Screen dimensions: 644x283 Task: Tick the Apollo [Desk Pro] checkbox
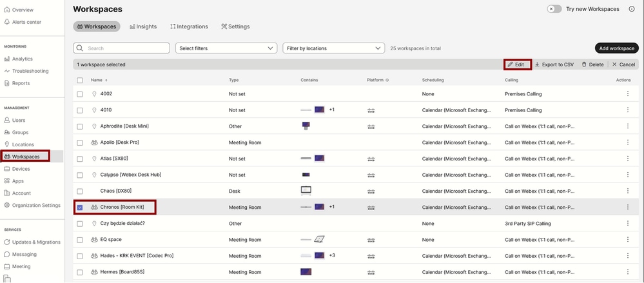(x=80, y=142)
